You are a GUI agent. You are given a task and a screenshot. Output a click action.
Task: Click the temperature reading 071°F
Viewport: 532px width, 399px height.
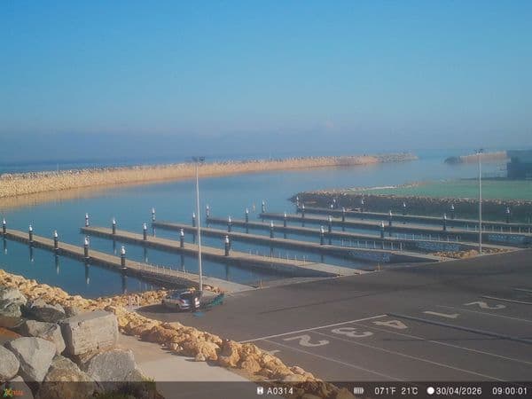click(386, 391)
